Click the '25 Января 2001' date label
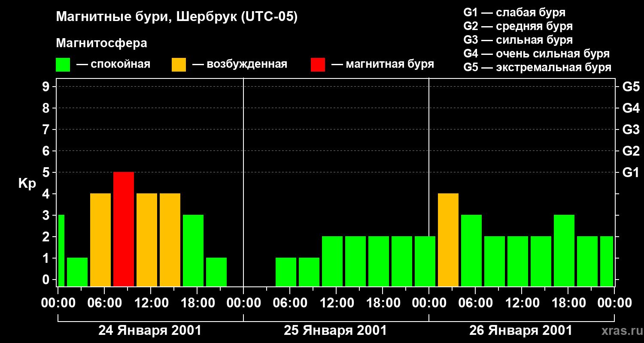 335,331
